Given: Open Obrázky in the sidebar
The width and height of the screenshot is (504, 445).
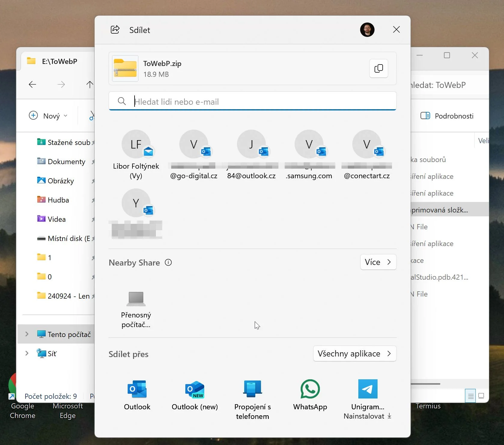Looking at the screenshot, I should tap(65, 181).
